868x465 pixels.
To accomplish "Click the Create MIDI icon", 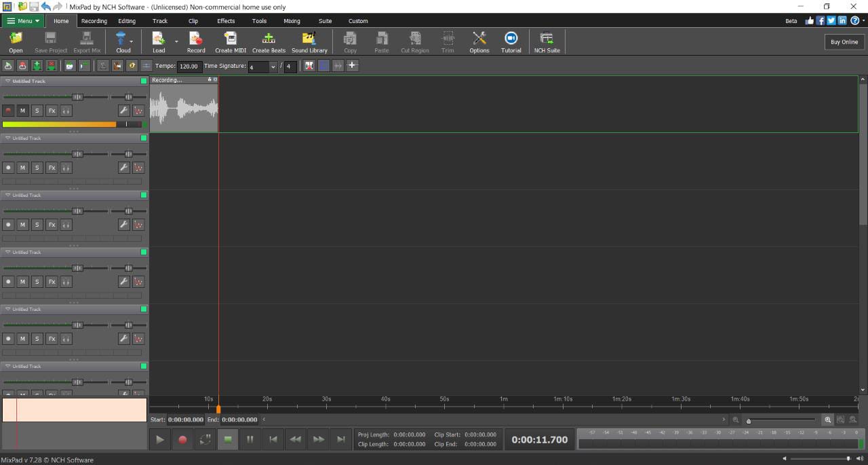I will click(231, 42).
